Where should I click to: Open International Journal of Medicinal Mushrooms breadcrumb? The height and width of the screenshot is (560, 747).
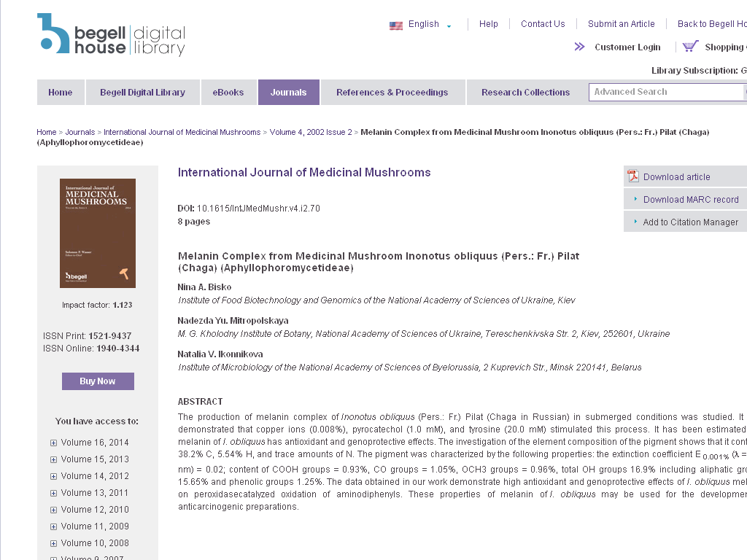(x=182, y=132)
